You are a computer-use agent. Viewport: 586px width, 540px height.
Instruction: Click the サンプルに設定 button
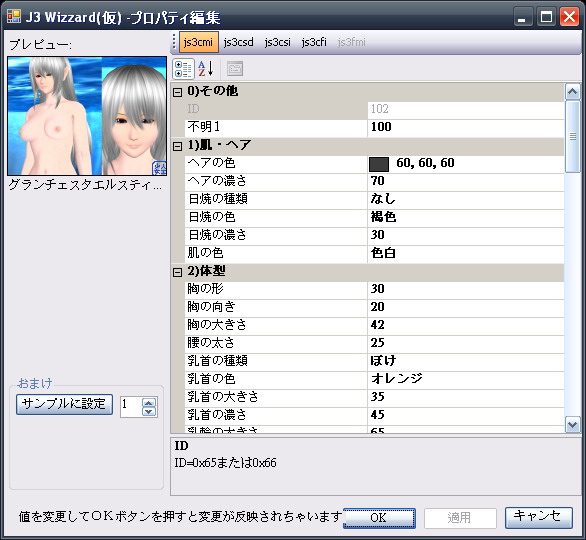(64, 404)
